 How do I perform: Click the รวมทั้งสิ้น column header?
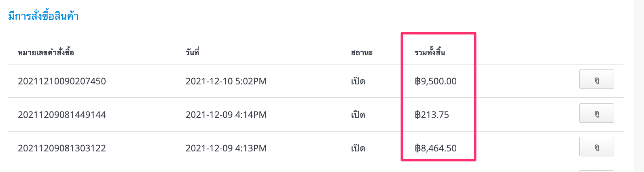pos(430,52)
